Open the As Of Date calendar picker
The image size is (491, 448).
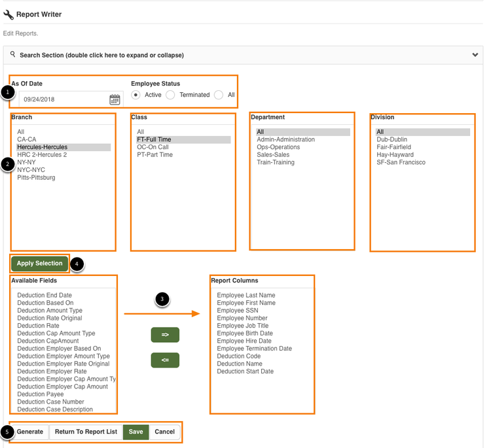[x=115, y=99]
